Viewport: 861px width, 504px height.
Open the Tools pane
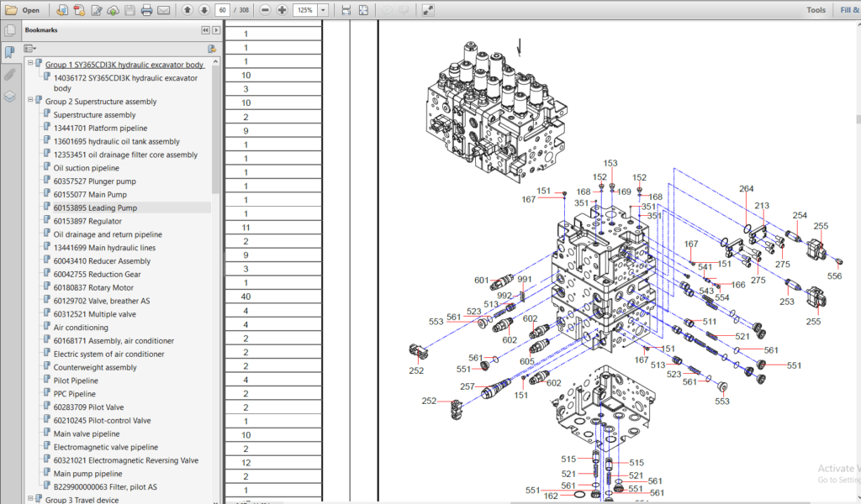click(x=816, y=10)
